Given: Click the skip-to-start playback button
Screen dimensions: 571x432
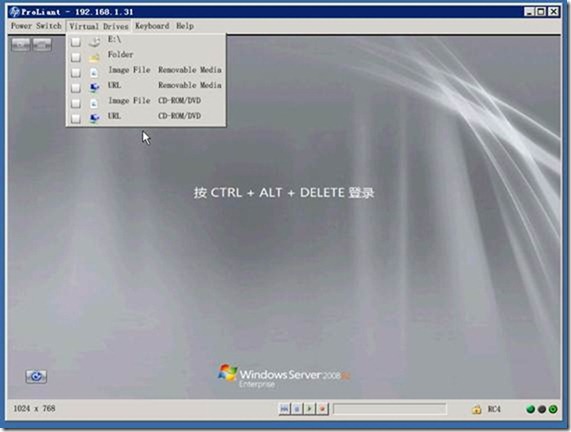Looking at the screenshot, I should click(284, 409).
